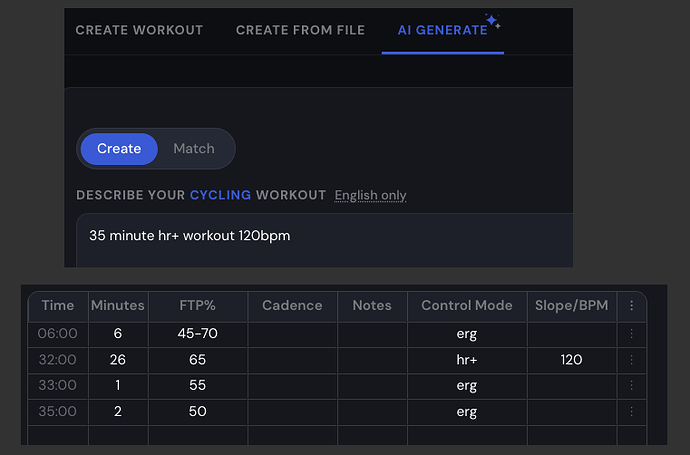Open the hr+ control mode cell
The image size is (690, 455).
click(467, 360)
